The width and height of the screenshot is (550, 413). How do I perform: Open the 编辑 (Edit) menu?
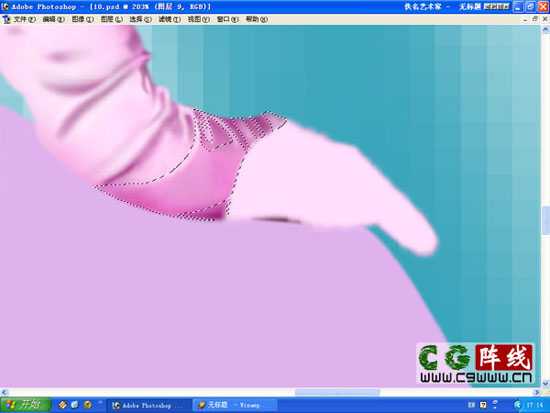[x=53, y=20]
